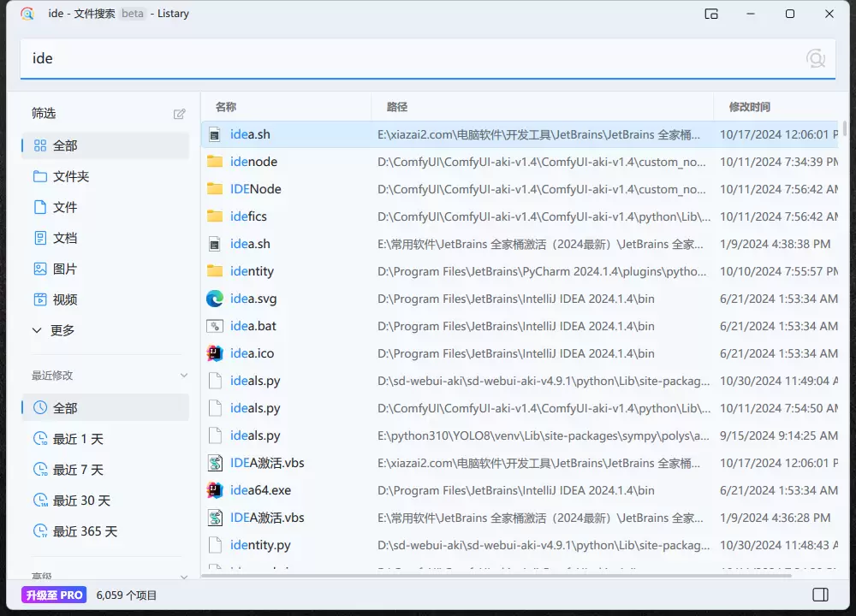The width and height of the screenshot is (856, 616).
Task: Click the blank file icon beside identity.py
Action: tap(215, 544)
